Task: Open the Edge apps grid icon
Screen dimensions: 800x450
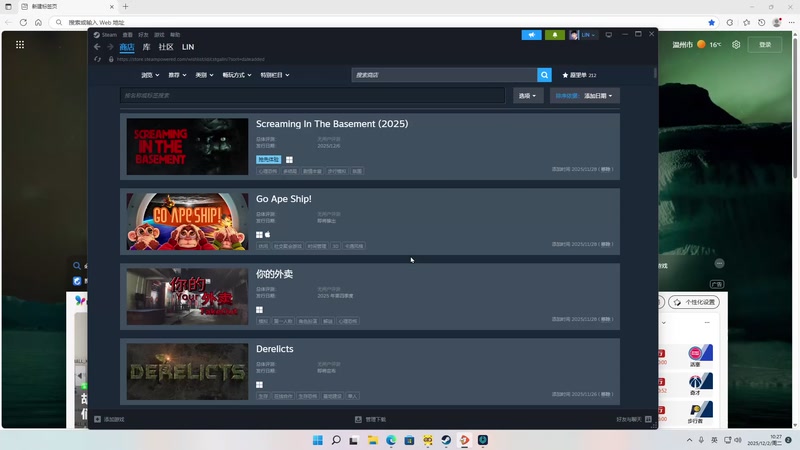Action: (x=20, y=45)
